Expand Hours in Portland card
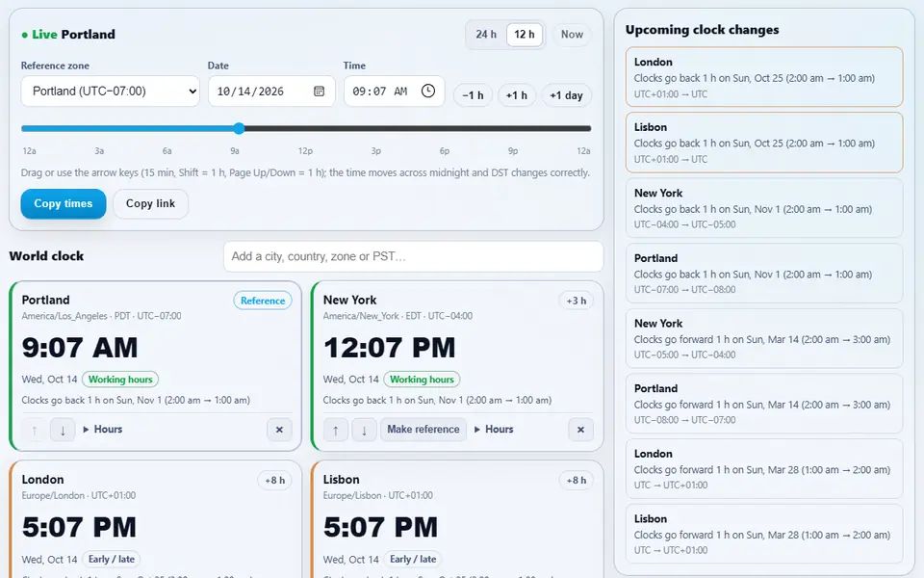Screen dimensions: 924x578 (x=103, y=430)
